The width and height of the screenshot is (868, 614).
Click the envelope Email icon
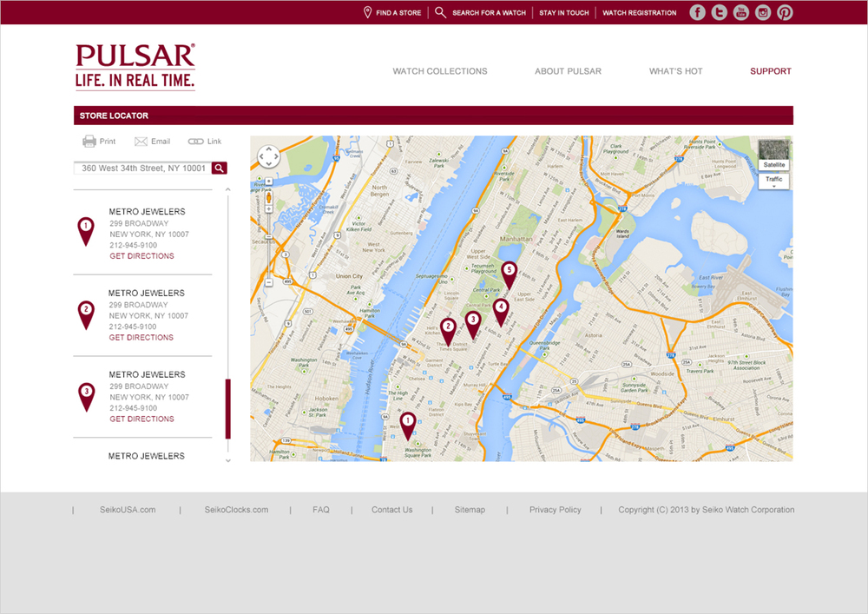pos(141,142)
